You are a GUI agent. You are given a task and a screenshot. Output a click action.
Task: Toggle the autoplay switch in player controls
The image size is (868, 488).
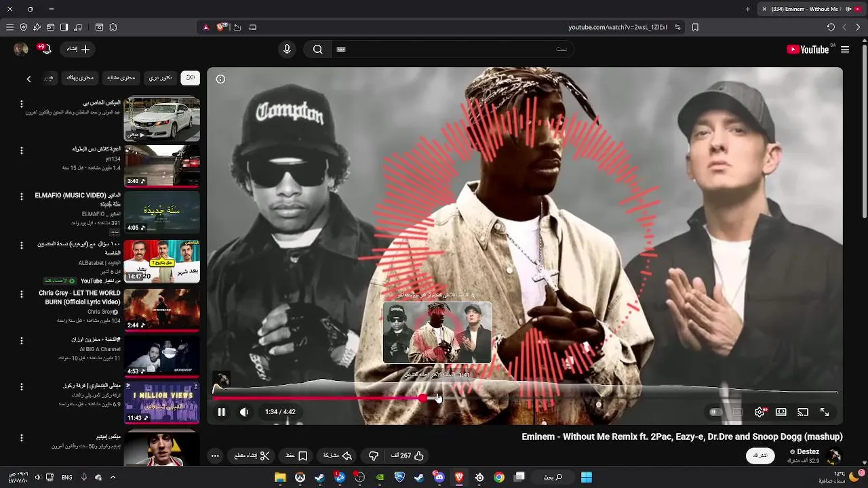point(715,412)
